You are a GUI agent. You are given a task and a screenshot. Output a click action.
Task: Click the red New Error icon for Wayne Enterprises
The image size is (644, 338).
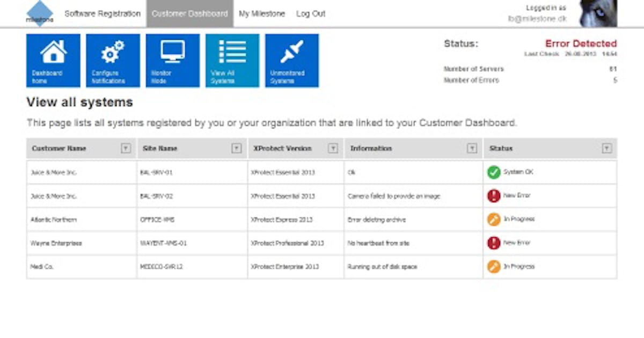[493, 243]
